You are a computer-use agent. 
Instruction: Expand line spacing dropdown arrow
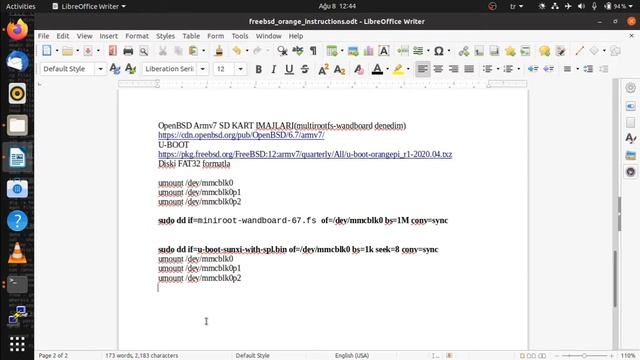pyautogui.click(x=577, y=69)
